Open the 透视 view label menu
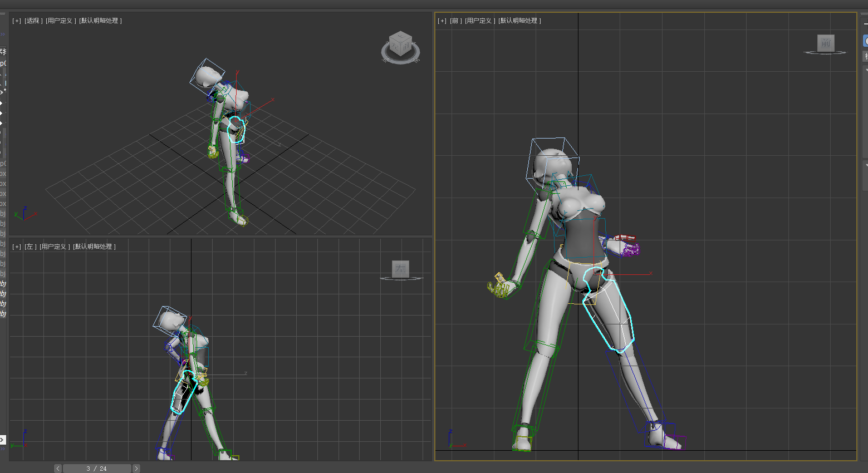This screenshot has width=868, height=473. click(33, 21)
